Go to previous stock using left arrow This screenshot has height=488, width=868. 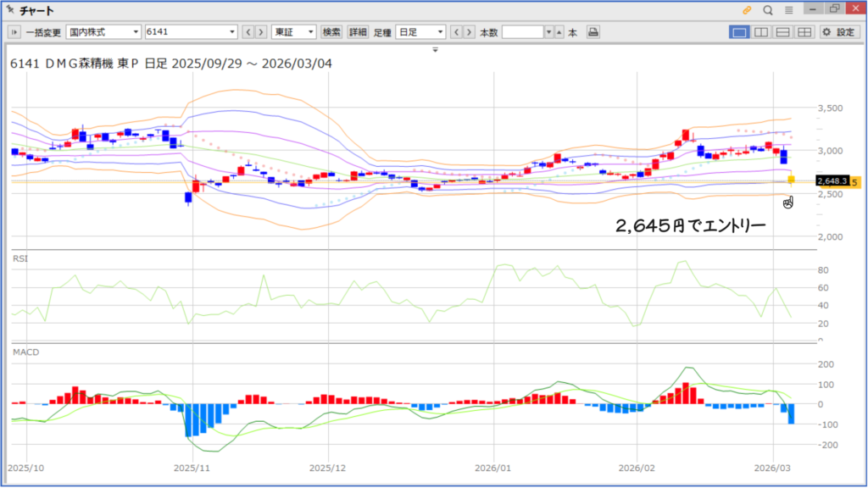pos(248,32)
